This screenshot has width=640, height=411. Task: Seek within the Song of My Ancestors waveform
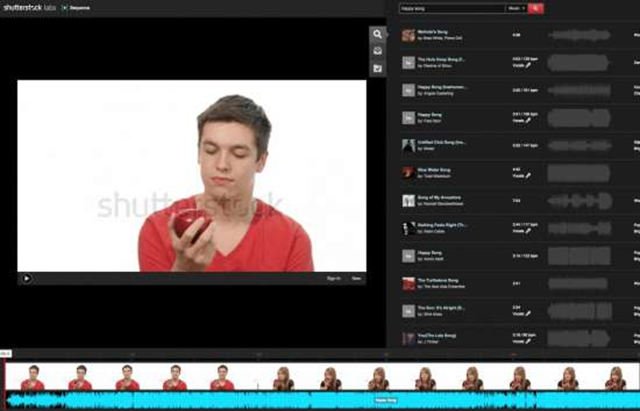coord(579,200)
